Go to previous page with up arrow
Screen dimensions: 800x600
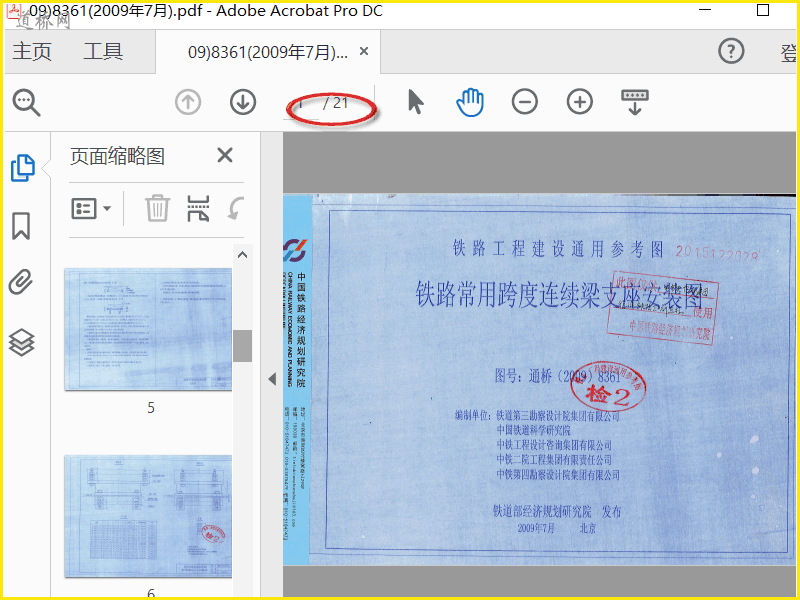click(188, 102)
